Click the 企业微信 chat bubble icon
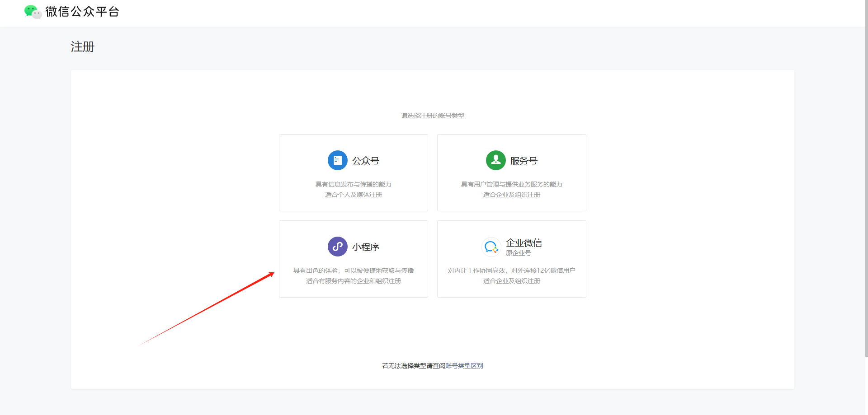Viewport: 868px width, 415px height. click(491, 247)
